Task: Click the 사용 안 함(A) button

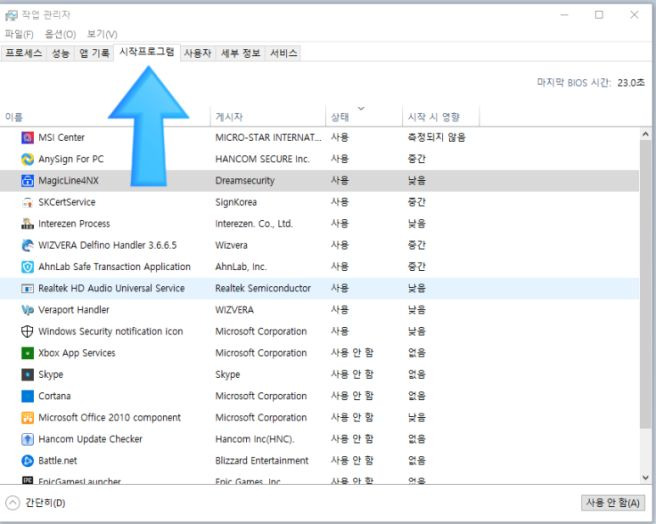Action: coord(612,503)
